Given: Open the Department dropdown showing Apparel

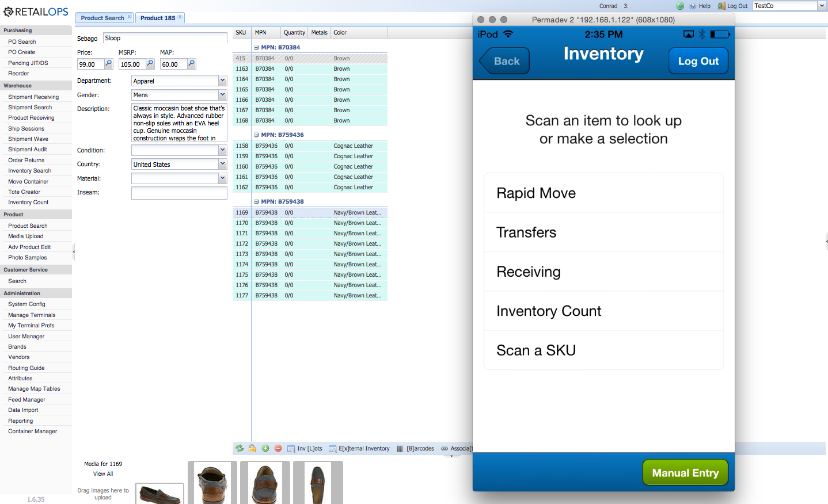Looking at the screenshot, I should point(222,81).
